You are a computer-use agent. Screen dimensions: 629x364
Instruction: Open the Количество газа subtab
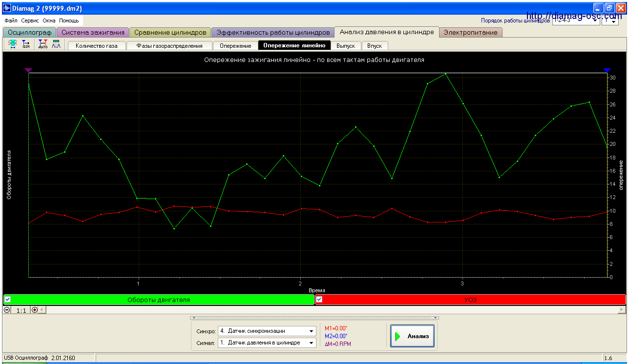pyautogui.click(x=97, y=46)
